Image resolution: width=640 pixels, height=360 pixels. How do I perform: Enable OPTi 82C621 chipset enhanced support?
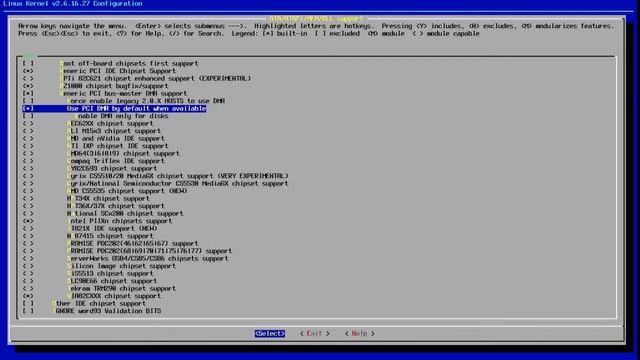click(x=137, y=78)
